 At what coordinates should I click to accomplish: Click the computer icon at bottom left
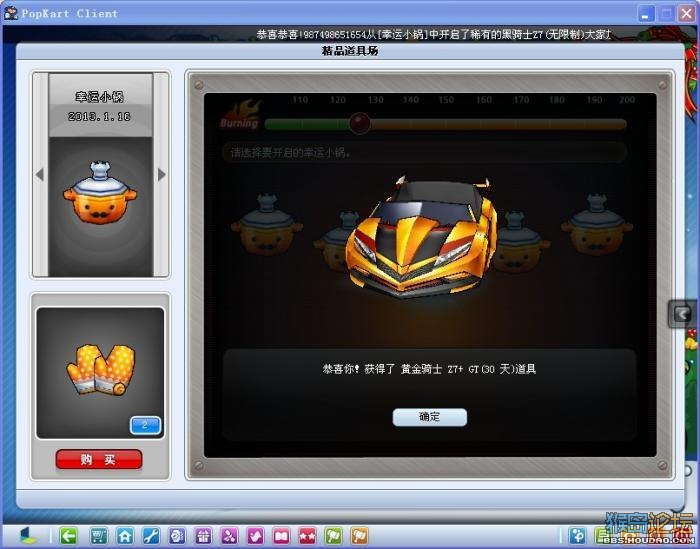tap(29, 535)
